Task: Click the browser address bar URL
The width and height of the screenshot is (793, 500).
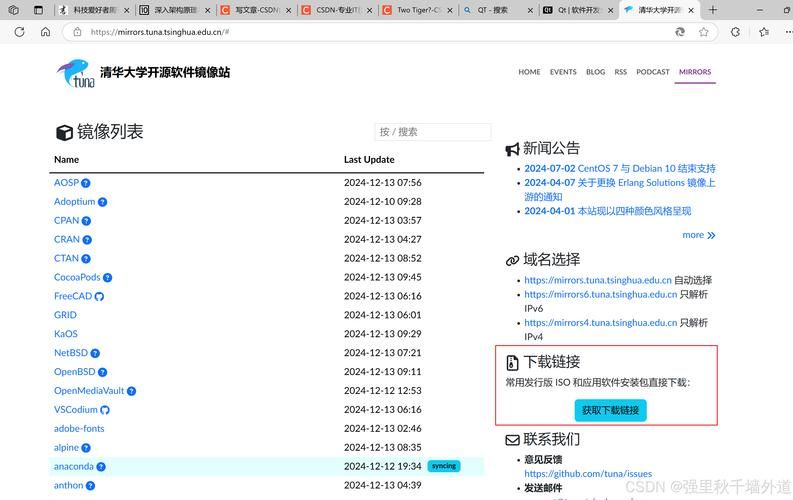Action: (x=160, y=32)
